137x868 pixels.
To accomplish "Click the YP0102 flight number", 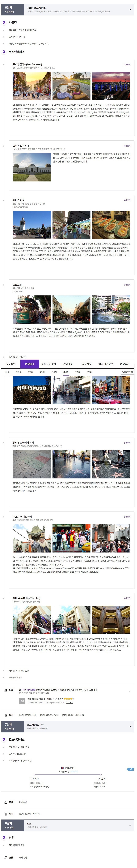I will coord(74,771).
